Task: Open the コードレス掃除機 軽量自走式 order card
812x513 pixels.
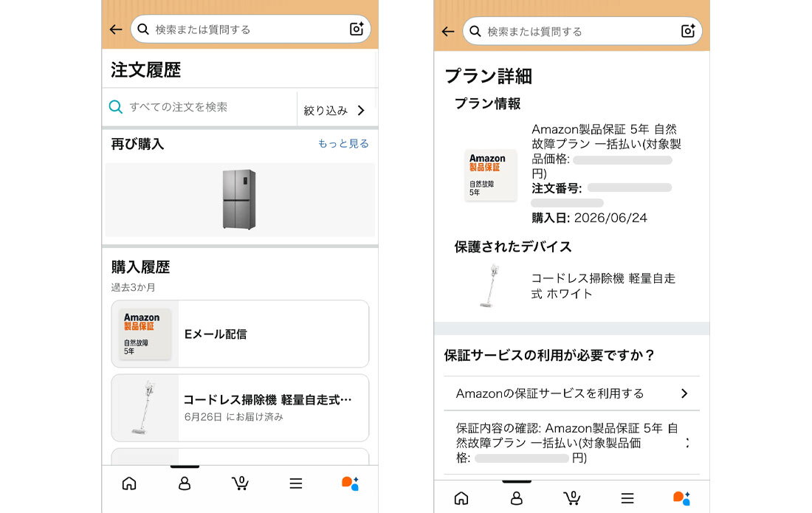Action: click(x=240, y=408)
